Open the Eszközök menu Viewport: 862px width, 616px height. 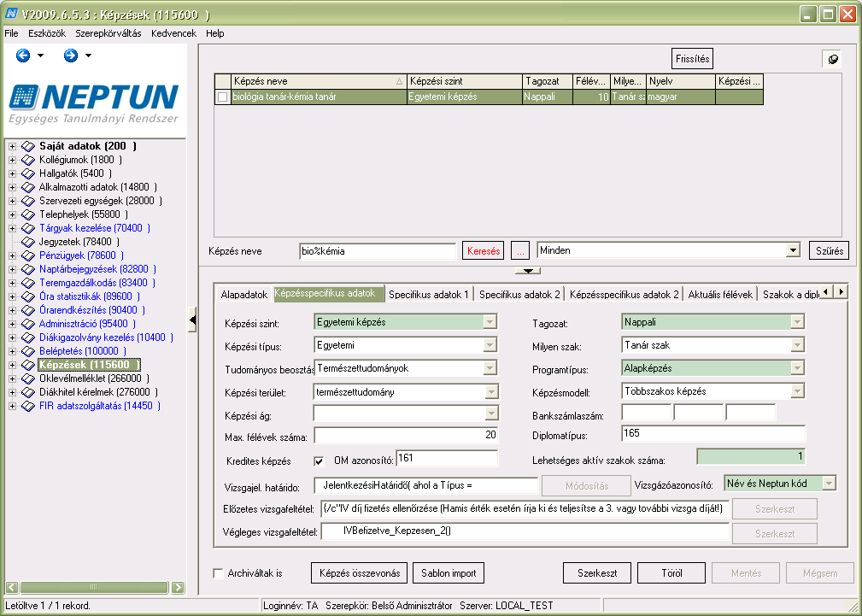tap(47, 33)
